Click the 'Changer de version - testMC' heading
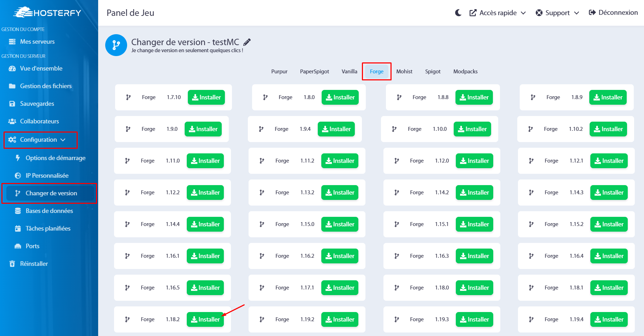This screenshot has width=644, height=336. point(185,42)
